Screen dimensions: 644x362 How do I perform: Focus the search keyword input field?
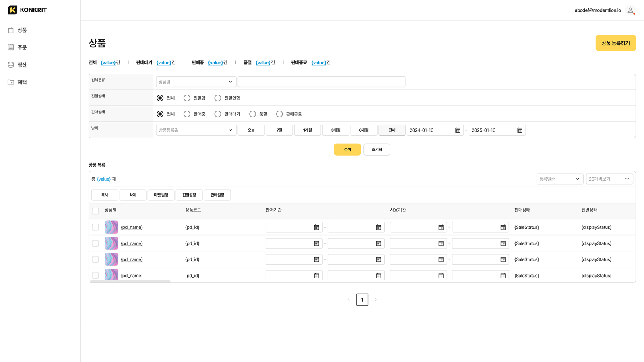coord(322,82)
